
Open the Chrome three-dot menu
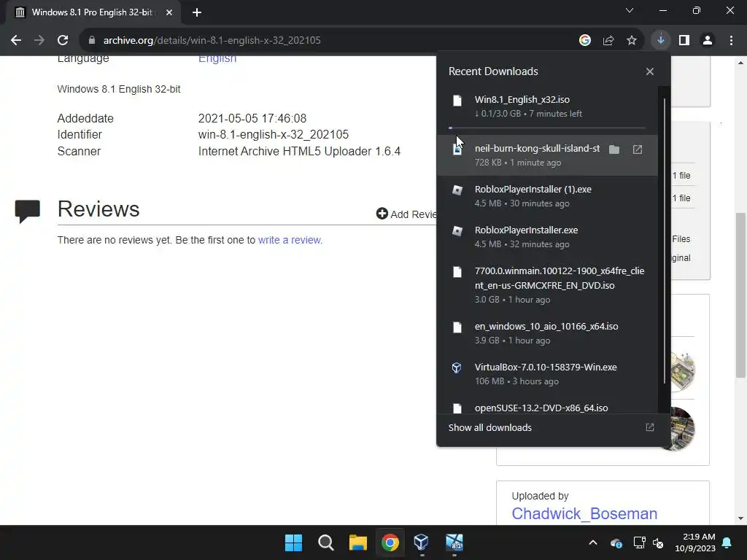731,41
